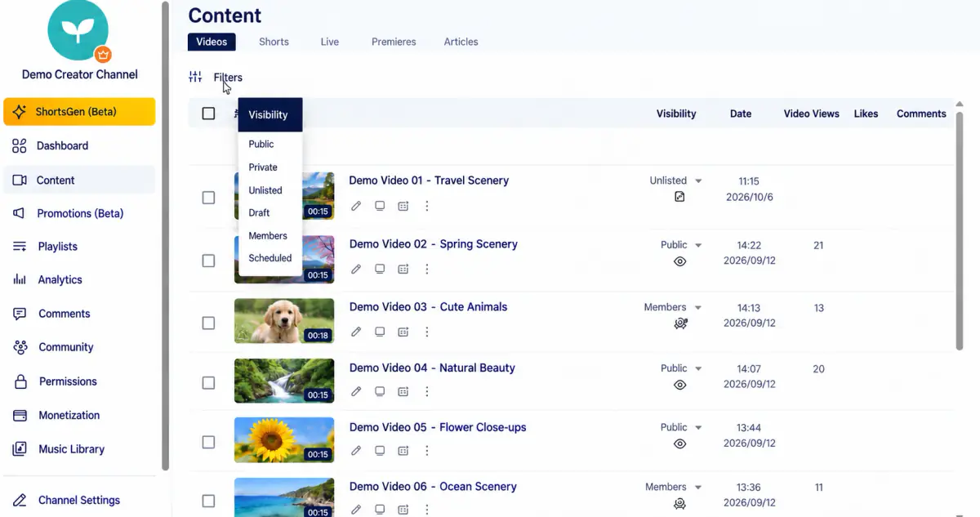Image resolution: width=980 pixels, height=517 pixels.
Task: Click the content list vertical scrollbar
Action: point(960,231)
